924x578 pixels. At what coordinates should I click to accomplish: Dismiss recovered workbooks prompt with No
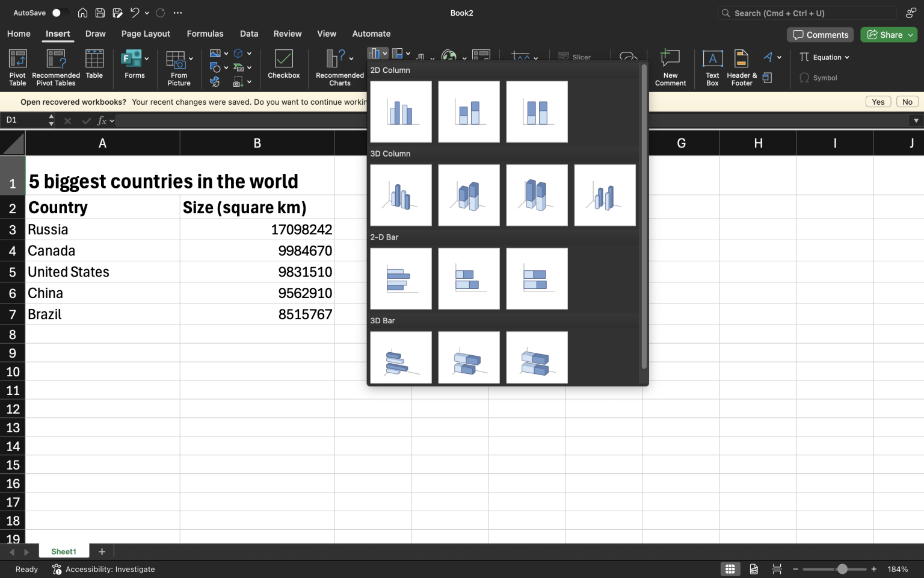pyautogui.click(x=907, y=101)
